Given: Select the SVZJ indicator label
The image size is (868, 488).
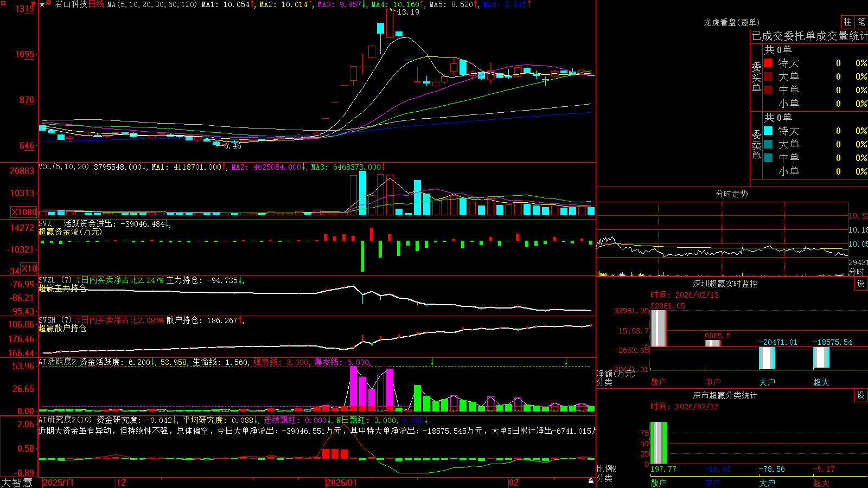Looking at the screenshot, I should [x=47, y=224].
